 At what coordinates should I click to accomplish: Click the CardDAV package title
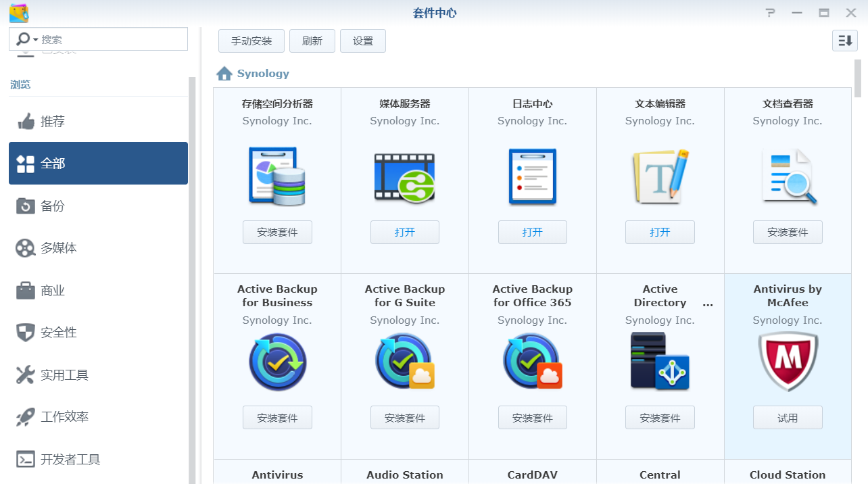point(532,475)
